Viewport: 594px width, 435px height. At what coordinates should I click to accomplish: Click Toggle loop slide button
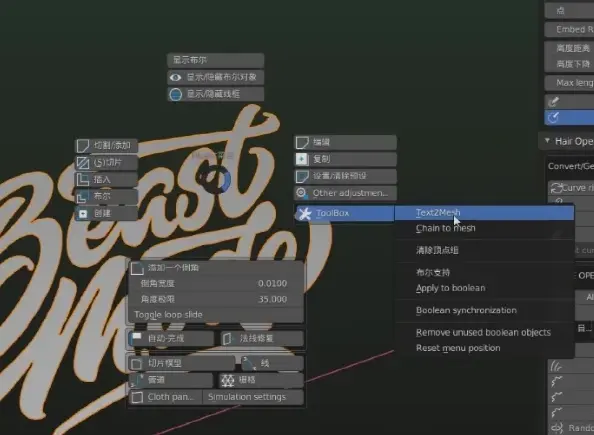coord(216,315)
